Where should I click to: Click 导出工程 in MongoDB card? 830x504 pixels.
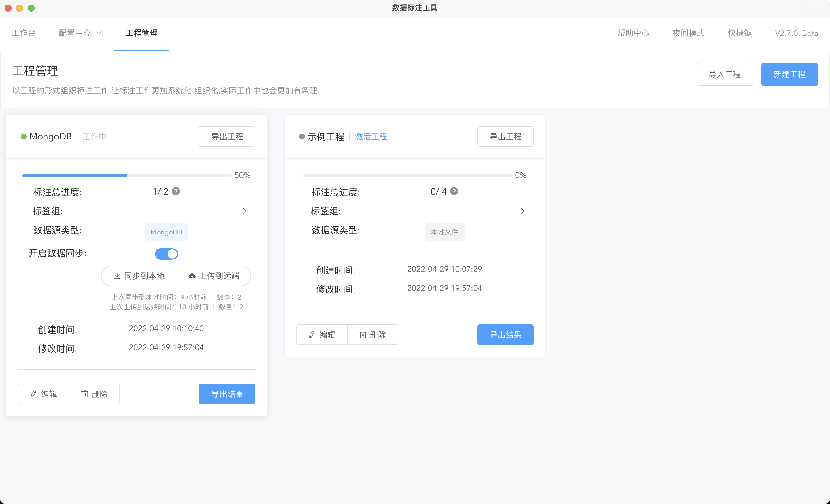click(227, 136)
